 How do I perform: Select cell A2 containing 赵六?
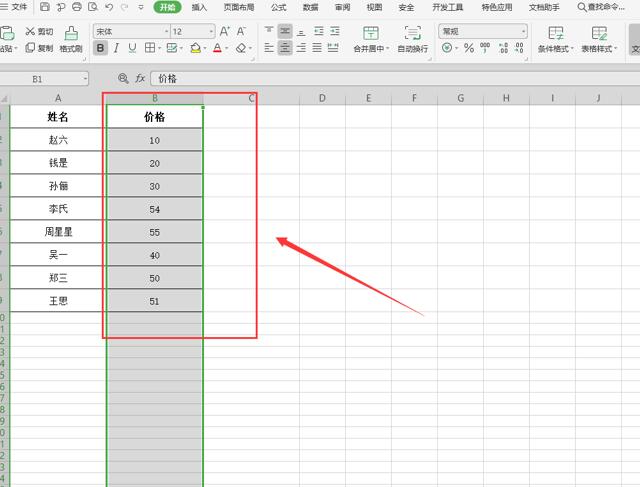click(58, 140)
